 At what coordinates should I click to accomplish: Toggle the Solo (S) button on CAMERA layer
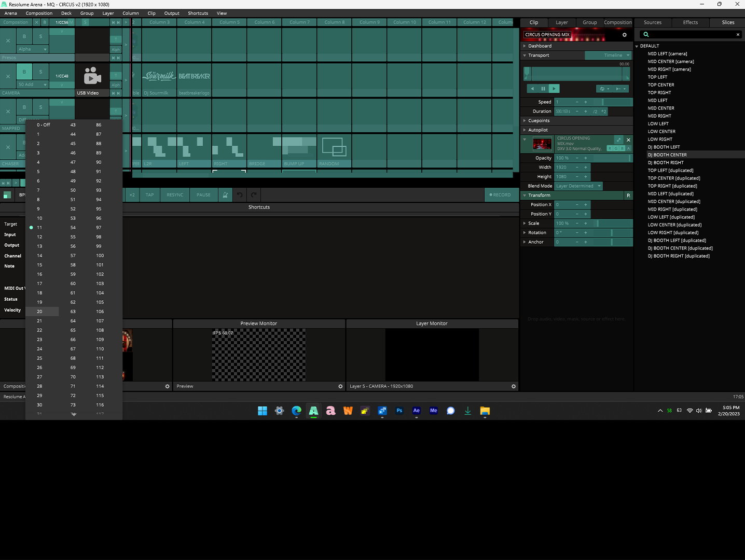40,72
